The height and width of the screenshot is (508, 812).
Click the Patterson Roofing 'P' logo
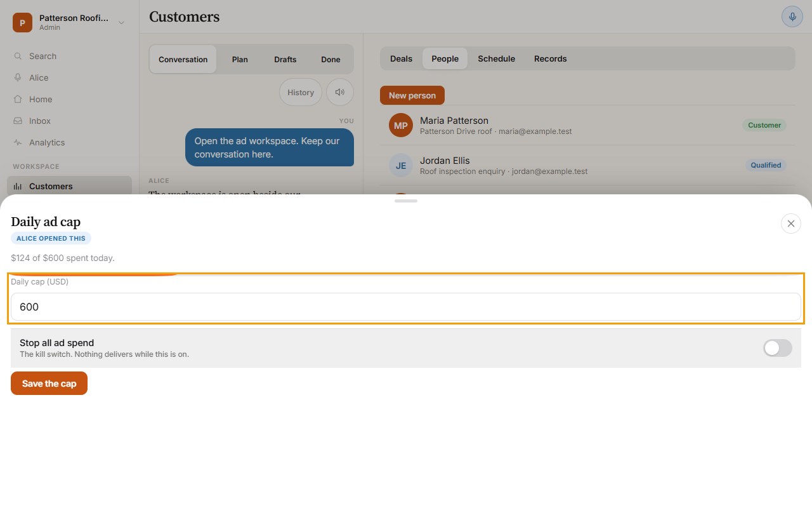[x=22, y=23]
